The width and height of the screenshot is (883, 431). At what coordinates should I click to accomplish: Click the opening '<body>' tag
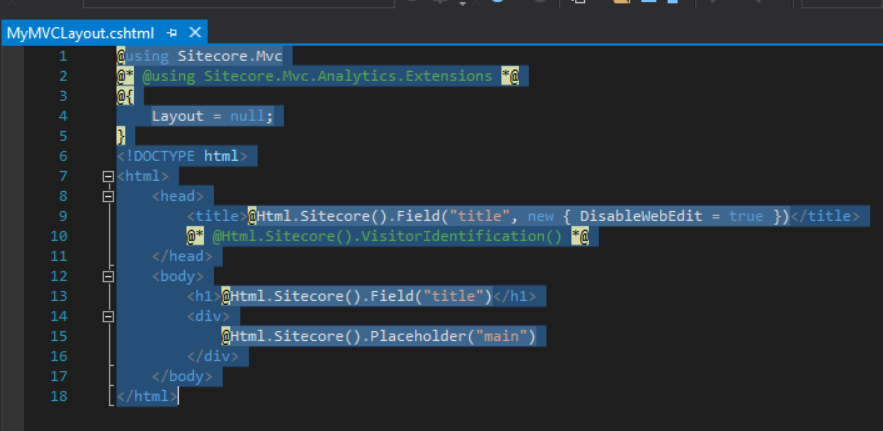pyautogui.click(x=178, y=276)
